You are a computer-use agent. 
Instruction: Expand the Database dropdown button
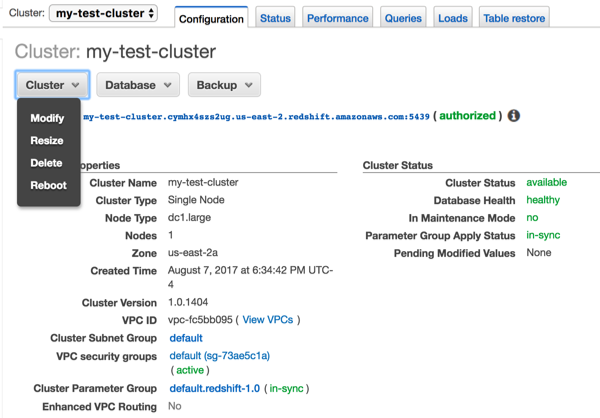click(138, 85)
